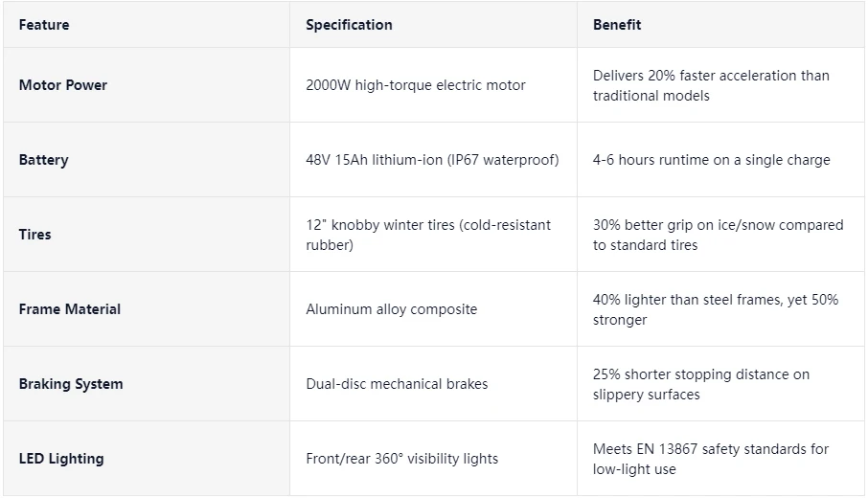Select the 30% better grip benefit text

718,235
